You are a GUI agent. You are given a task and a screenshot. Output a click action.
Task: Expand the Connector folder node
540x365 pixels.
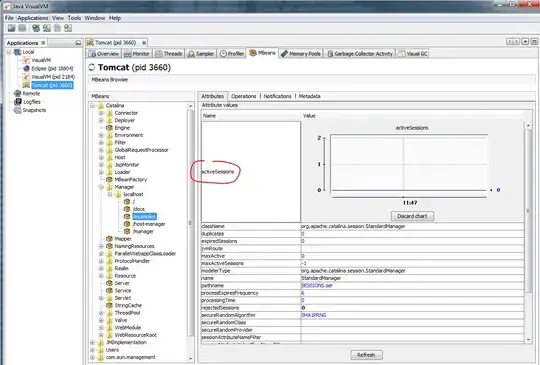click(101, 113)
